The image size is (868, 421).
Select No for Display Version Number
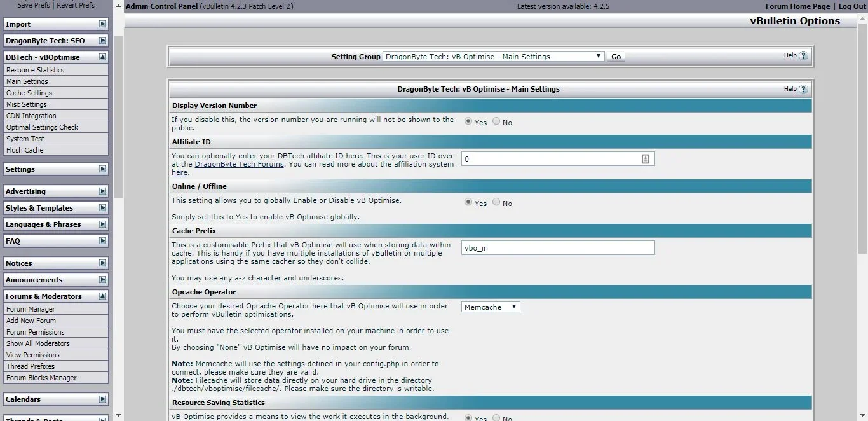[x=496, y=121]
